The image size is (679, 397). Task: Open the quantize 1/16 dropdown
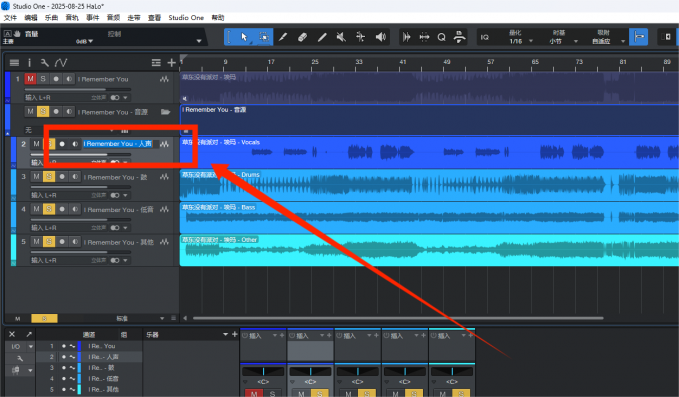531,42
